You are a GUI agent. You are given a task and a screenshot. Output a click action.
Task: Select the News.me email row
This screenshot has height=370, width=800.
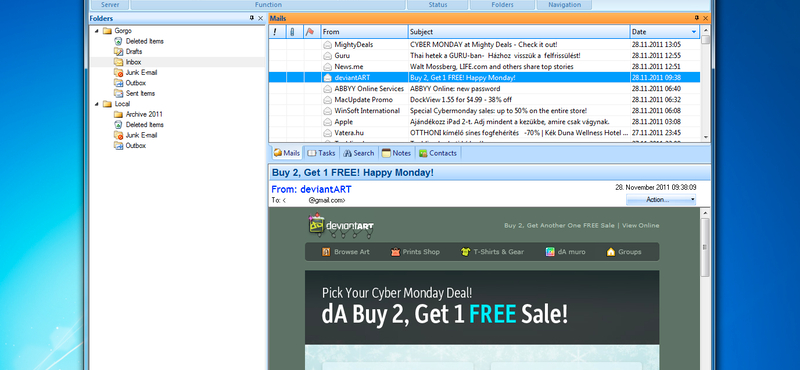point(484,66)
